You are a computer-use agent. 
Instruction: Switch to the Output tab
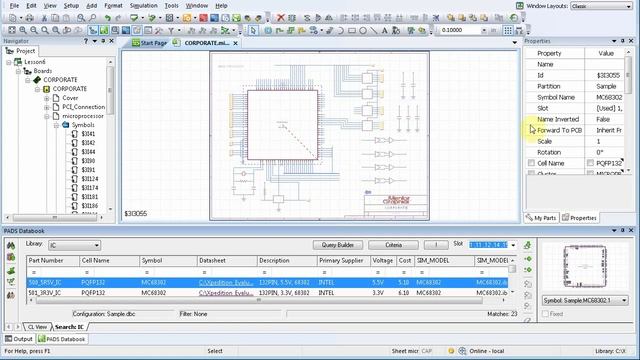19,339
